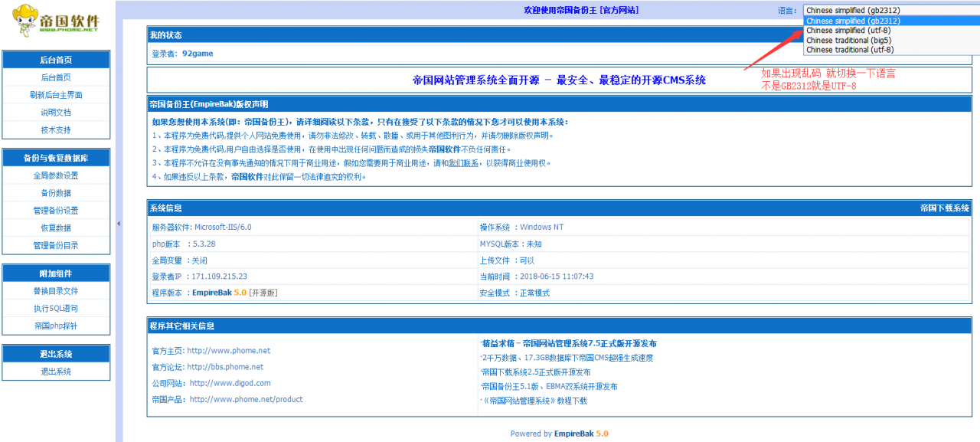The height and width of the screenshot is (442, 980).
Task: Click the Powered by EmpireBak 5.0 footer link
Action: [x=559, y=434]
